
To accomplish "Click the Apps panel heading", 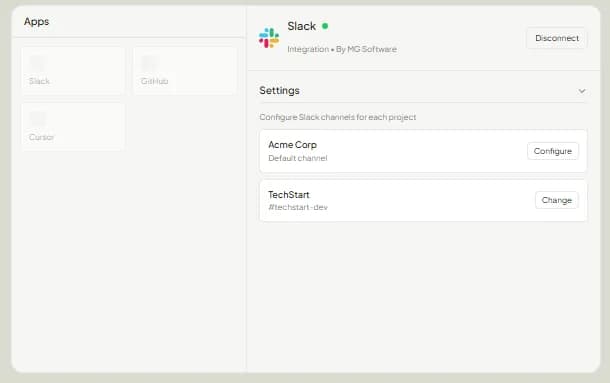I will pos(37,22).
